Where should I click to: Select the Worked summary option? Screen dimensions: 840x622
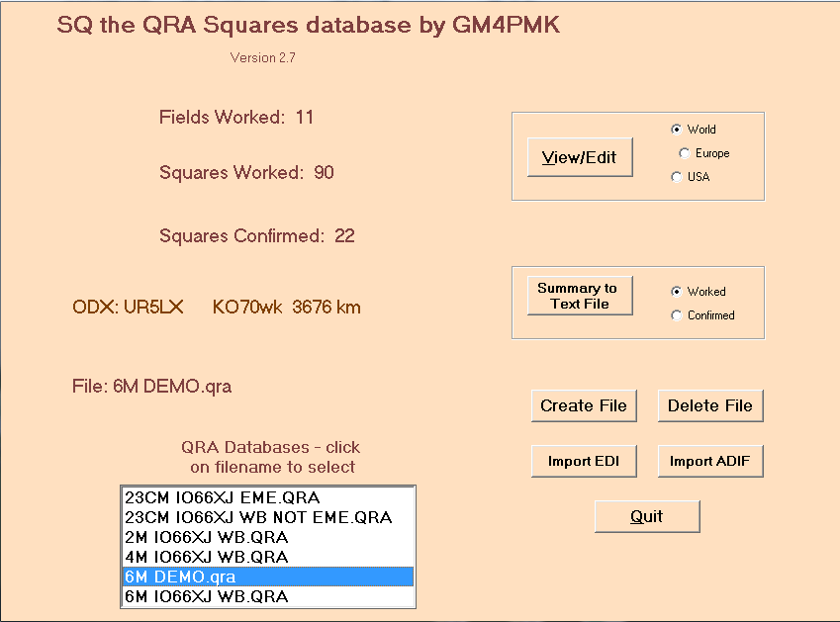pos(677,292)
